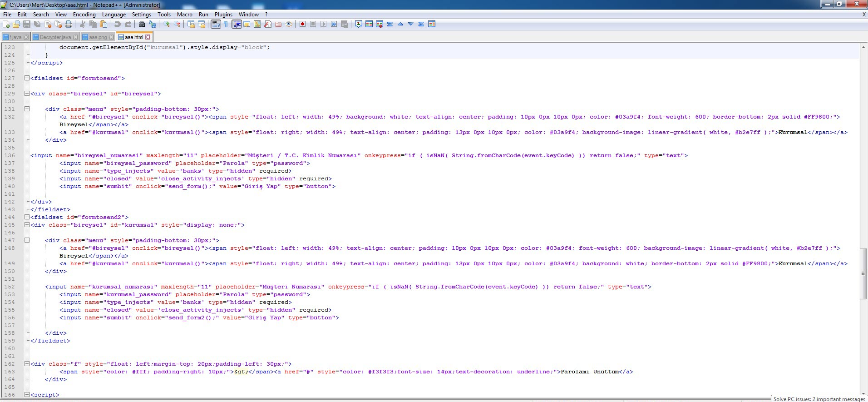Open Find with binoculars icon
The height and width of the screenshot is (402, 868).
click(x=142, y=24)
